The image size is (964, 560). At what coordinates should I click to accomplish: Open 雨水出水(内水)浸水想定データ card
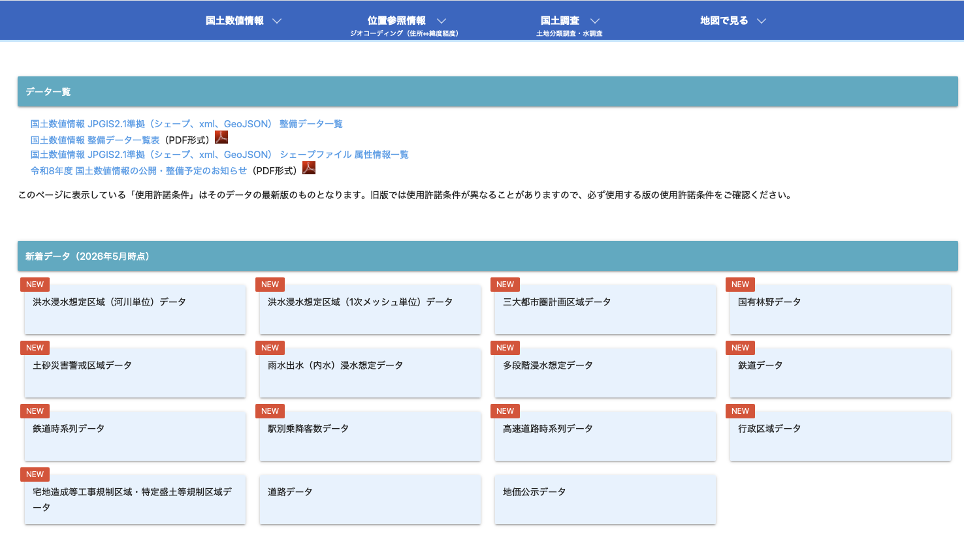[x=370, y=373]
